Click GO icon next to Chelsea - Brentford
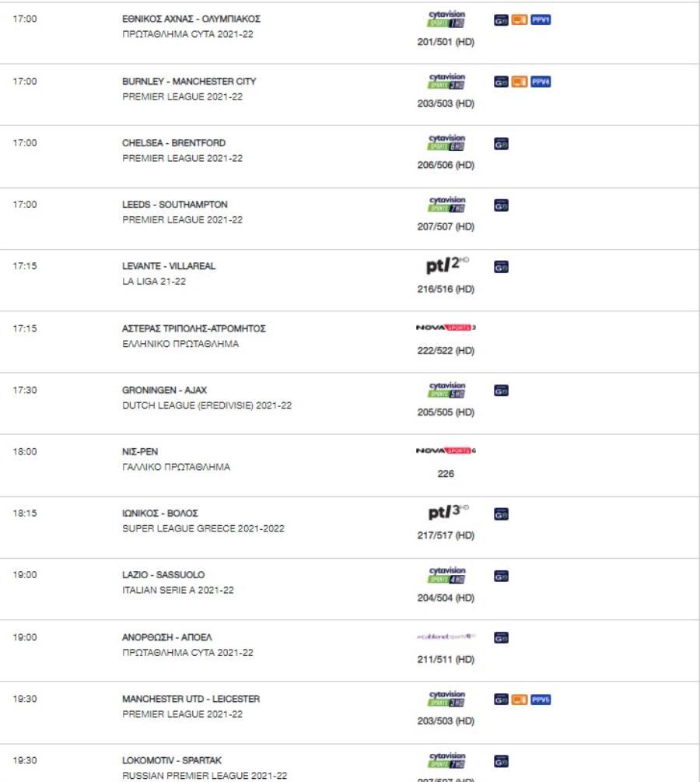The image size is (700, 782). click(501, 144)
